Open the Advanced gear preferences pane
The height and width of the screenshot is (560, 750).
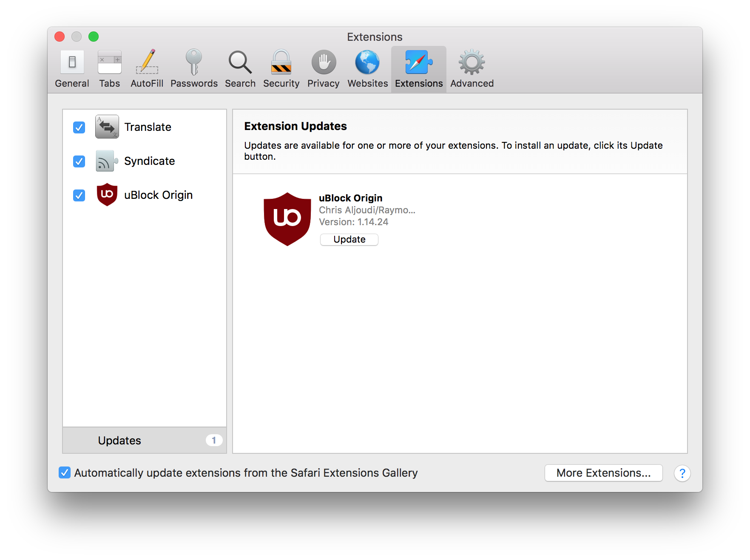tap(472, 69)
